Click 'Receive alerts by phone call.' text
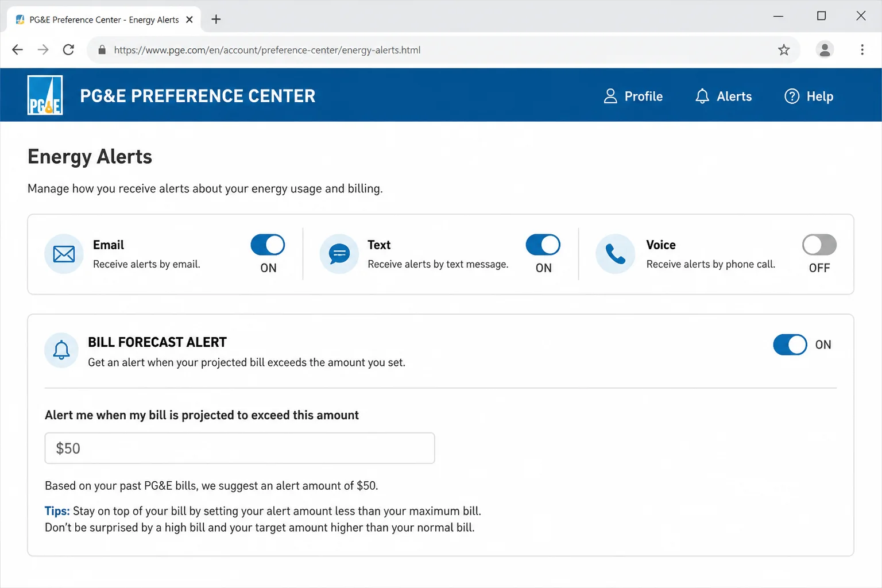The height and width of the screenshot is (588, 882). (x=711, y=264)
